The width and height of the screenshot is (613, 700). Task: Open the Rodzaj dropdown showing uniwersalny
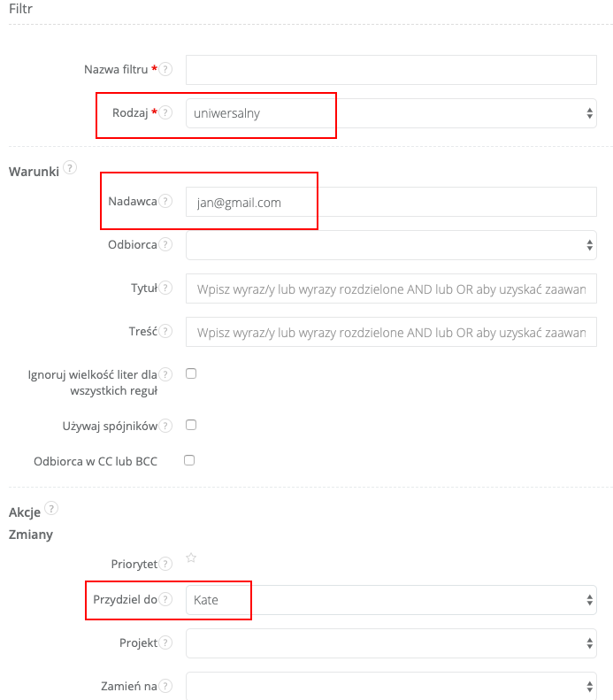391,113
